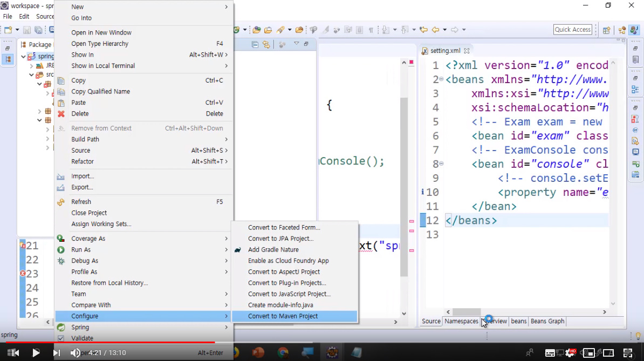The height and width of the screenshot is (361, 644).
Task: Select Close Project in context menu
Action: [144, 213]
